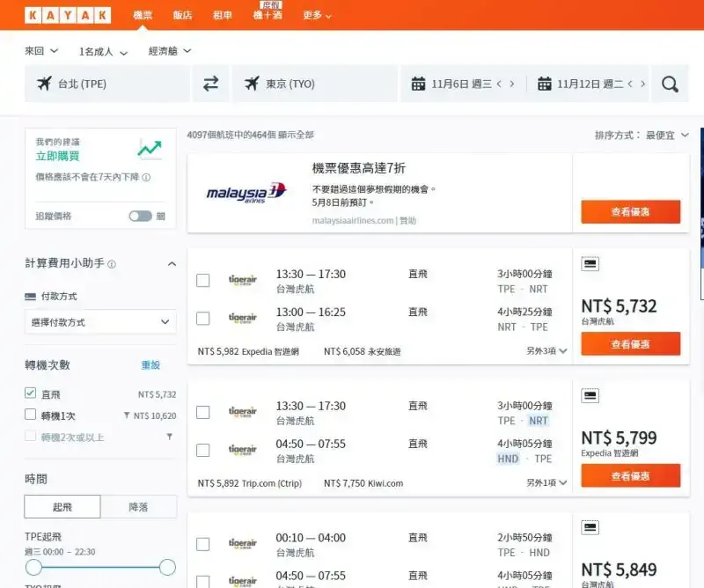Click payment card icon above NT$ 5,732

(590, 263)
